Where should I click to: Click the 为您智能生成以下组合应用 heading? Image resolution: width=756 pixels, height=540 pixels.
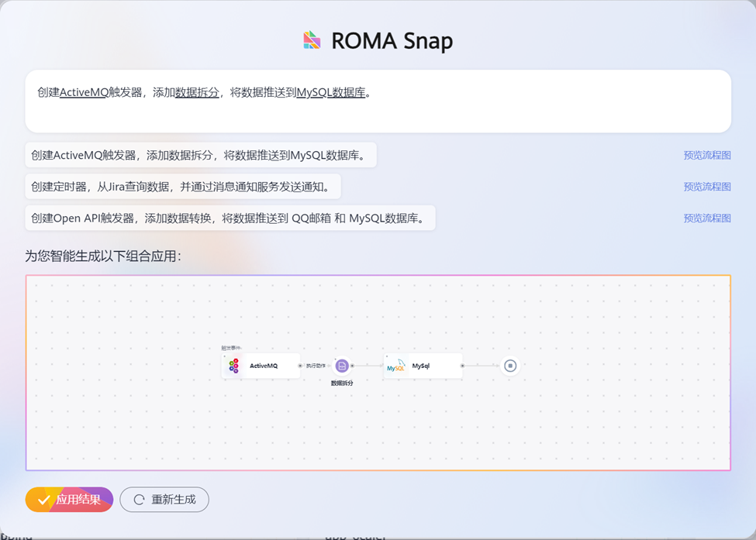(x=103, y=256)
